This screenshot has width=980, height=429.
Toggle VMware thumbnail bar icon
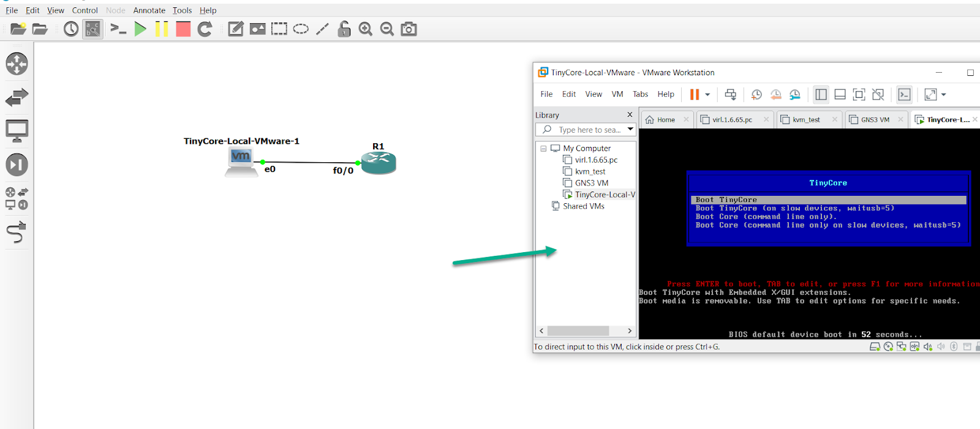(840, 94)
